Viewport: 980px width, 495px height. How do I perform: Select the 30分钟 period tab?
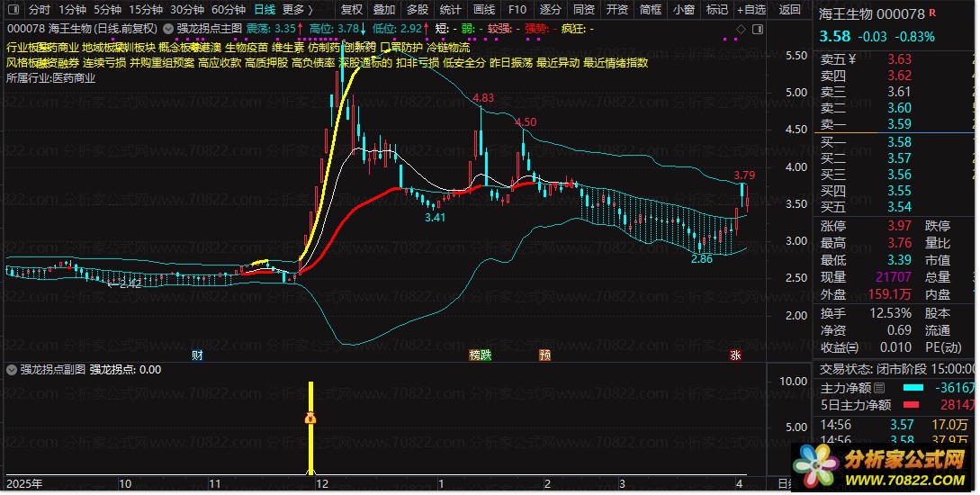click(187, 9)
